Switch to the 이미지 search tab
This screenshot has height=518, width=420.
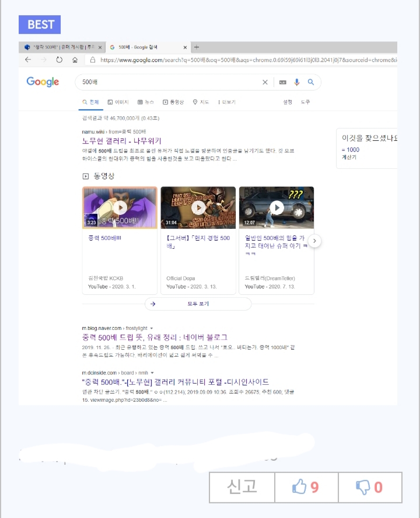pyautogui.click(x=118, y=102)
